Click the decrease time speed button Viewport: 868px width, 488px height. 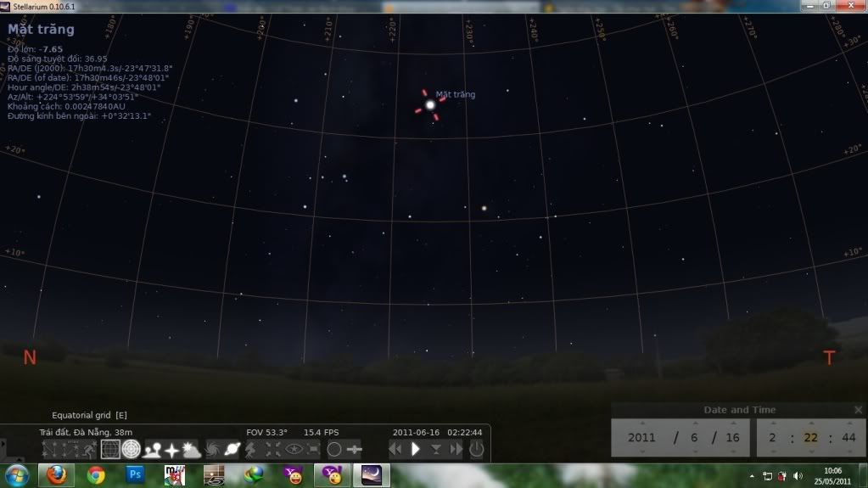tap(395, 449)
